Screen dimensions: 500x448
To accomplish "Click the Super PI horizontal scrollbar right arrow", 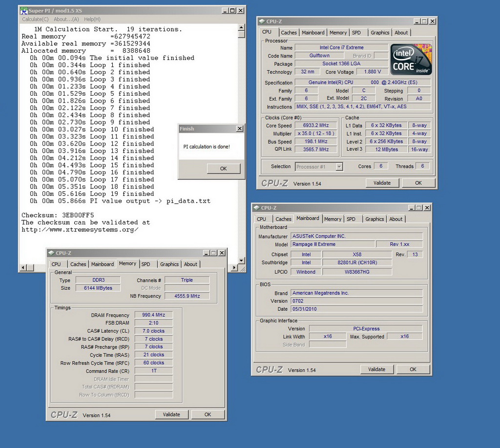I will (x=234, y=267).
